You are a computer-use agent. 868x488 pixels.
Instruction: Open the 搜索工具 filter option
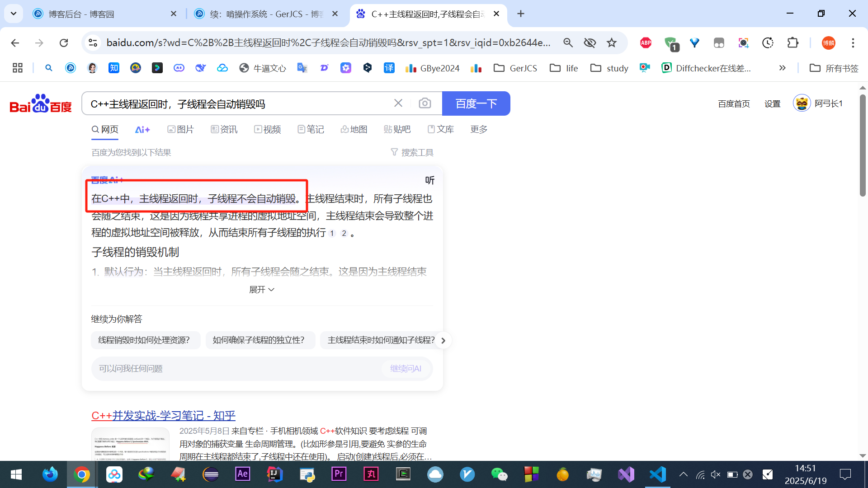[412, 153]
